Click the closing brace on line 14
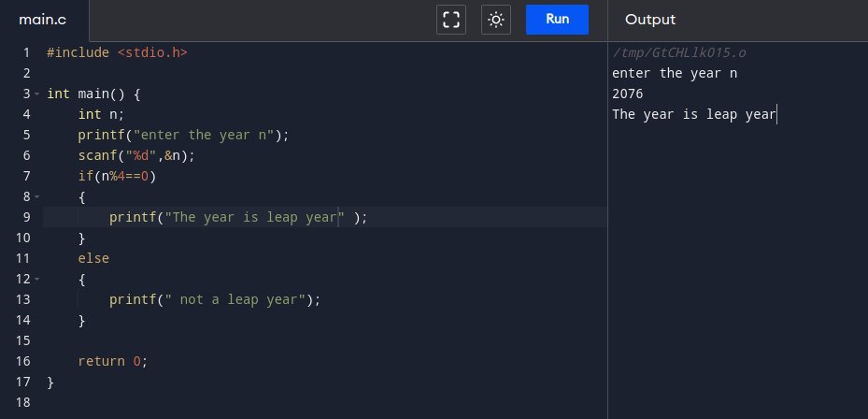The height and width of the screenshot is (419, 868). (x=82, y=320)
